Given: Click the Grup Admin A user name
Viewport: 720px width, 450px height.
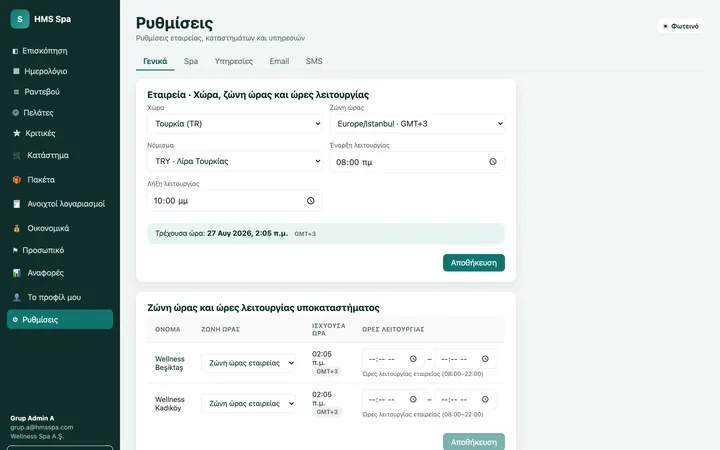Looking at the screenshot, I should pyautogui.click(x=32, y=418).
